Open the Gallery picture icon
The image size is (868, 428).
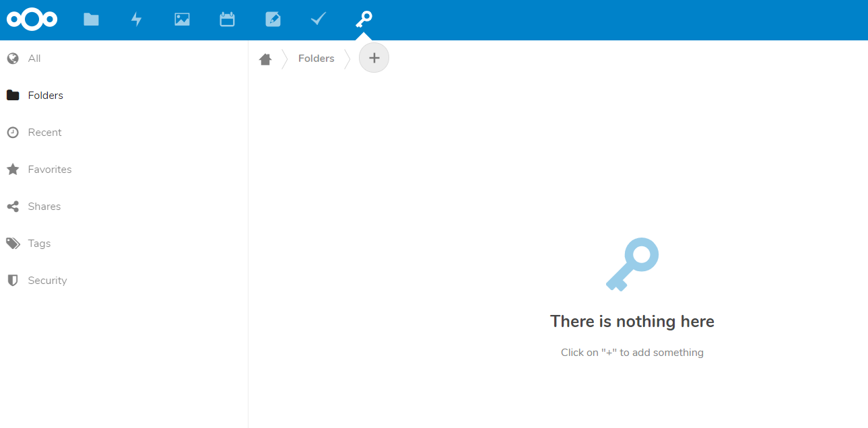click(182, 20)
